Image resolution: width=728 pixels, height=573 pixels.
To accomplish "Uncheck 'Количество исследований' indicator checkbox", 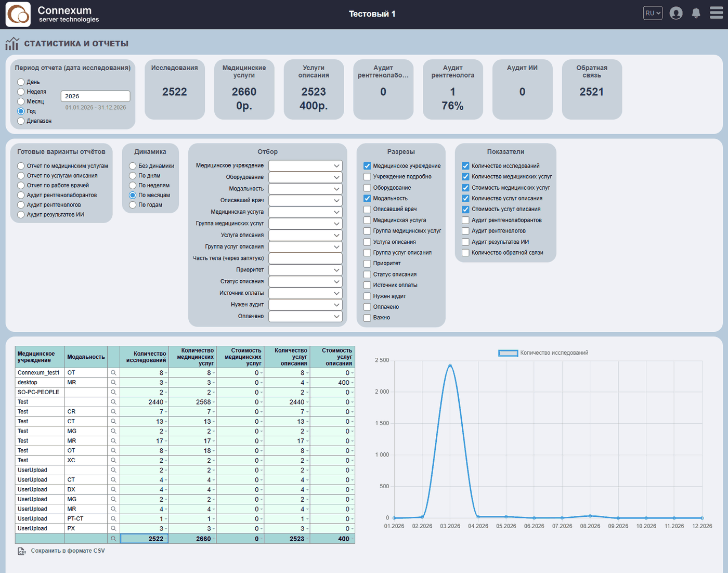I will point(465,166).
